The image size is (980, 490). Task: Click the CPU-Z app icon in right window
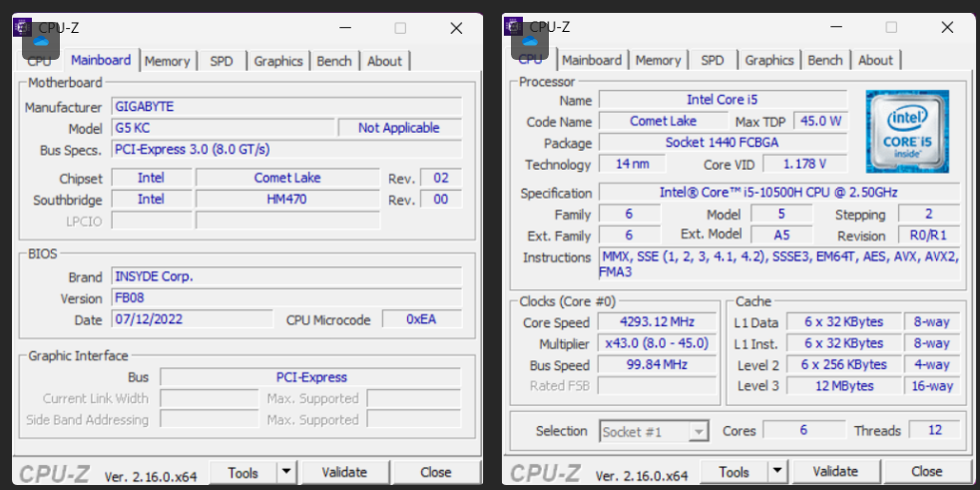click(x=513, y=27)
